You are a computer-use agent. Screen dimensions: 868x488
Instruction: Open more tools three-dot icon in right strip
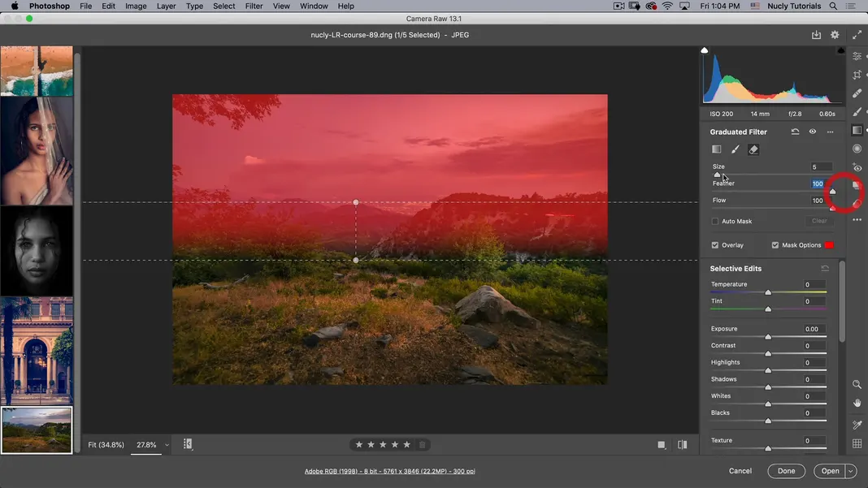(x=857, y=220)
